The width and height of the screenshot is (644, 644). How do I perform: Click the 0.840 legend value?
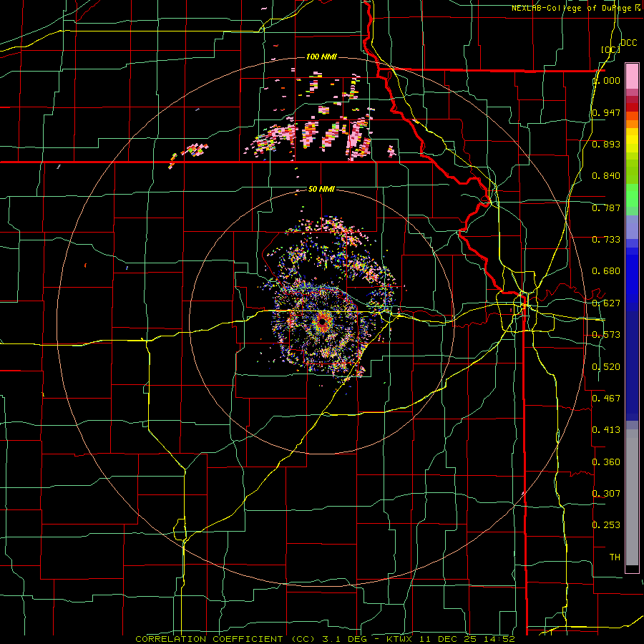point(606,176)
